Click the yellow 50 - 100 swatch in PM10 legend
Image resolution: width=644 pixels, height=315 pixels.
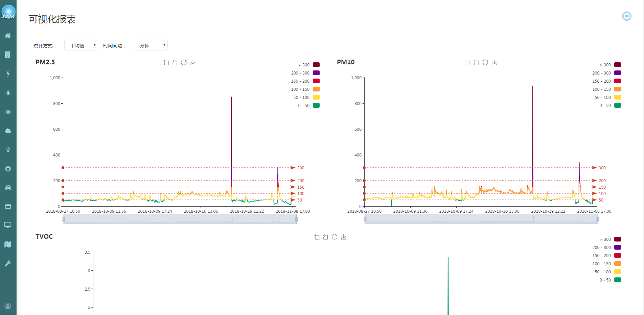point(618,97)
